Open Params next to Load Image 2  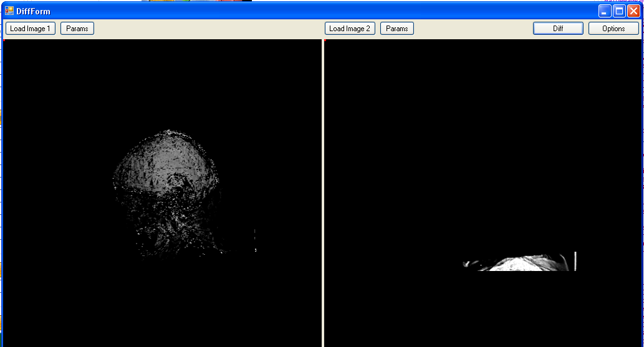point(396,28)
